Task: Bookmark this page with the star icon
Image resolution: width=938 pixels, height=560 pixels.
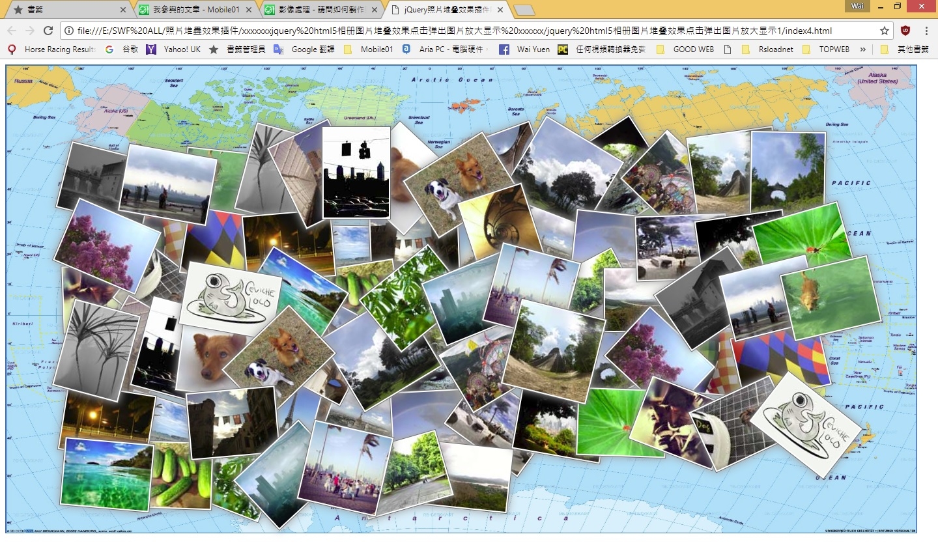Action: [x=884, y=31]
